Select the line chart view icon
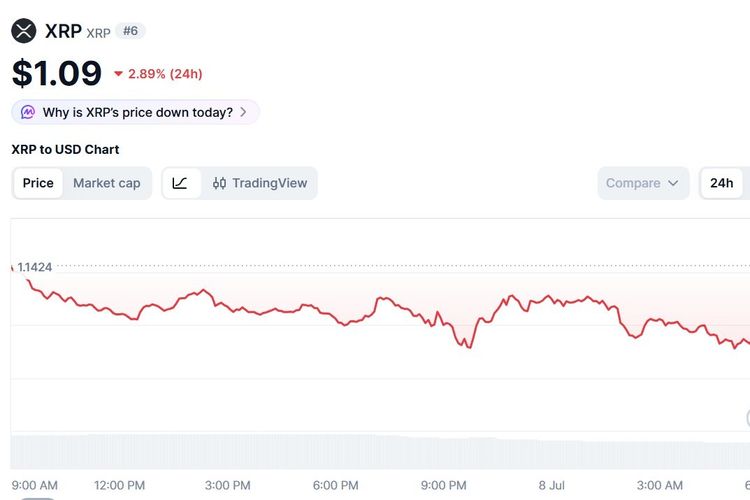The image size is (750, 500). point(180,183)
